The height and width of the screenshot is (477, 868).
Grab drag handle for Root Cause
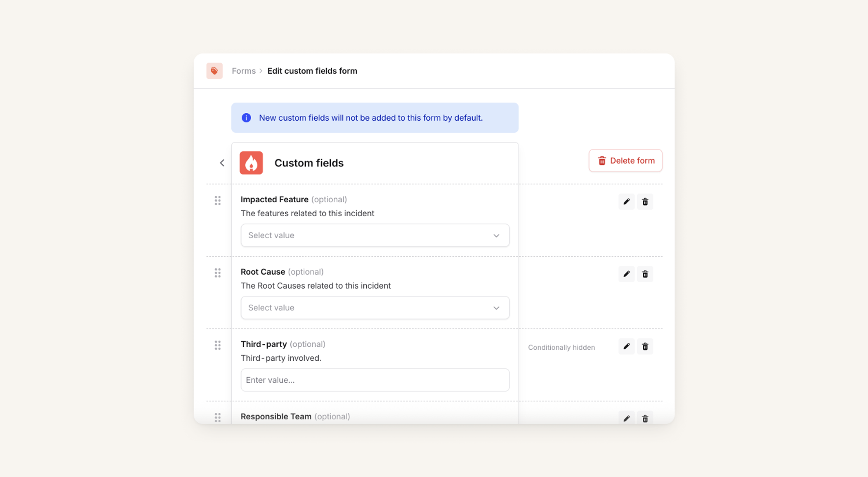[217, 273]
